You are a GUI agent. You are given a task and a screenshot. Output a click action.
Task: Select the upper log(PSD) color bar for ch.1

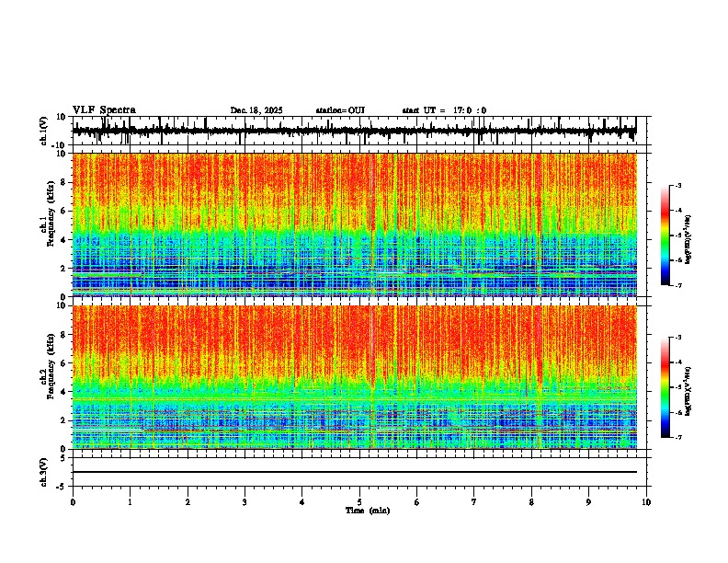click(665, 236)
